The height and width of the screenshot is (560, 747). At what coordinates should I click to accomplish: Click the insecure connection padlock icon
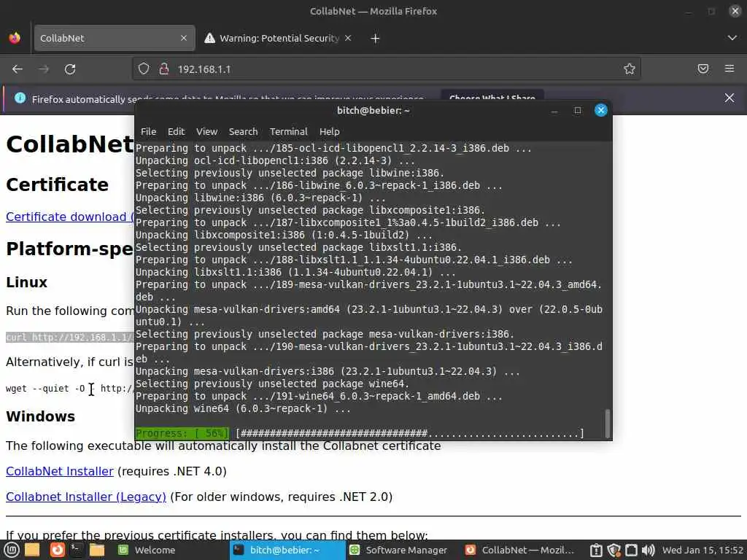click(164, 69)
